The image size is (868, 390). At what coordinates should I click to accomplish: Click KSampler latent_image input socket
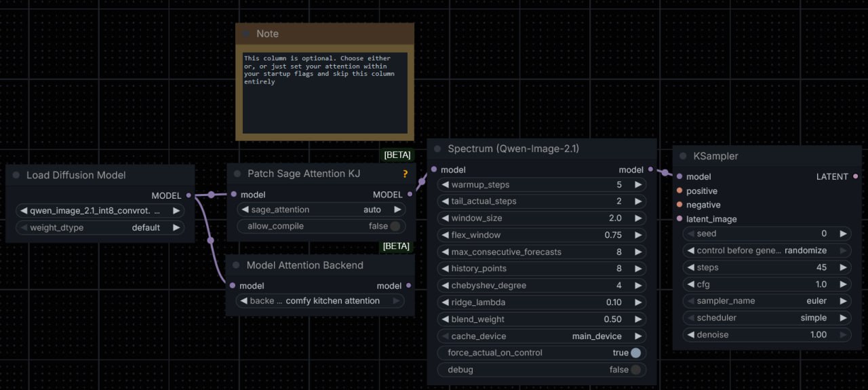[x=679, y=219]
